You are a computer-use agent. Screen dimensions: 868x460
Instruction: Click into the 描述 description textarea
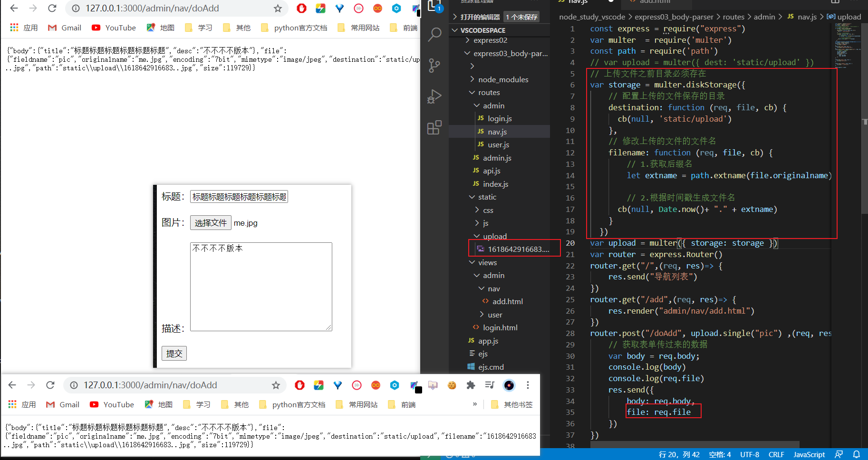[x=261, y=287]
